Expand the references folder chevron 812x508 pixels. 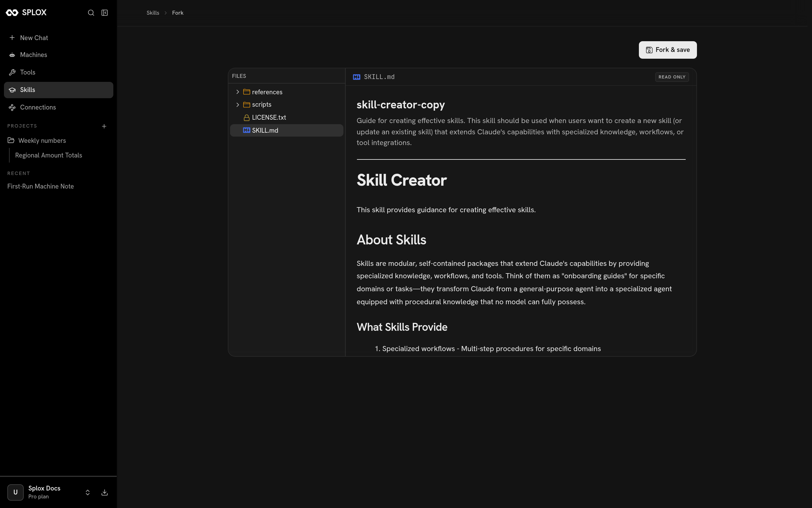point(238,92)
